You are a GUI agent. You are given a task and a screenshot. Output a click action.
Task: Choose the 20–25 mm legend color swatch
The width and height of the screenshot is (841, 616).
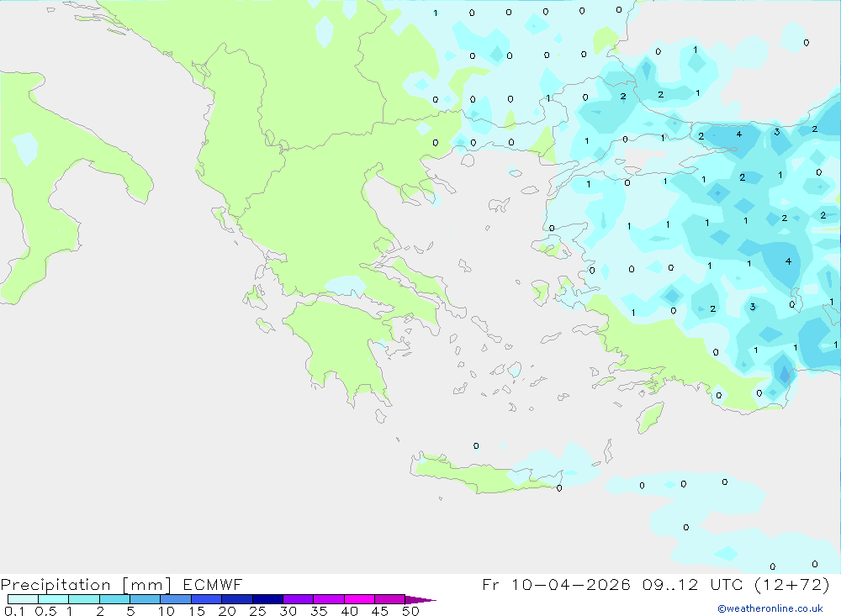coord(237,599)
